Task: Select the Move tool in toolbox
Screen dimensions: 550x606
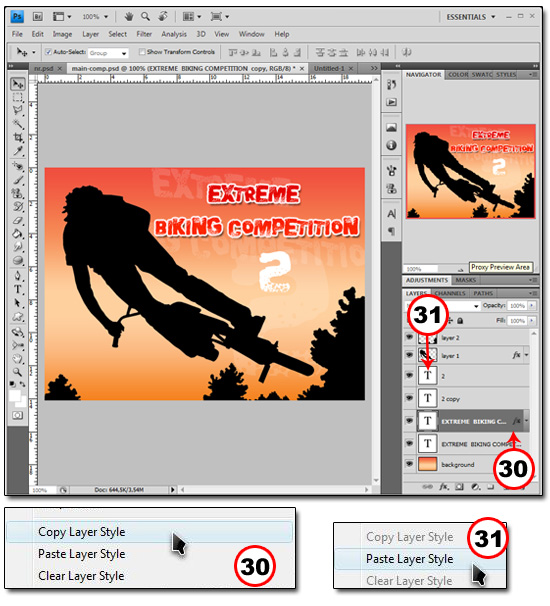Action: click(x=17, y=84)
